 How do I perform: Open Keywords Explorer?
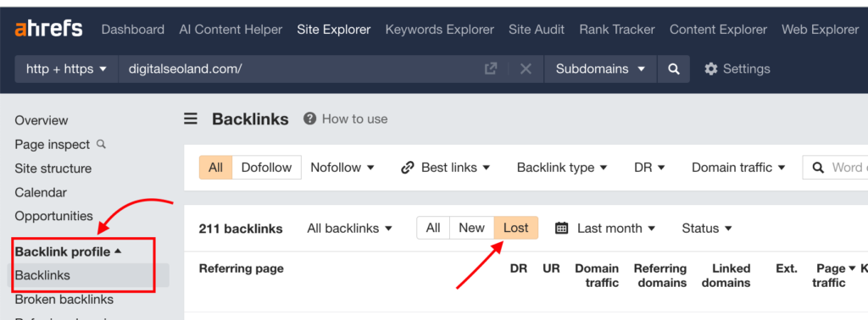(x=440, y=30)
